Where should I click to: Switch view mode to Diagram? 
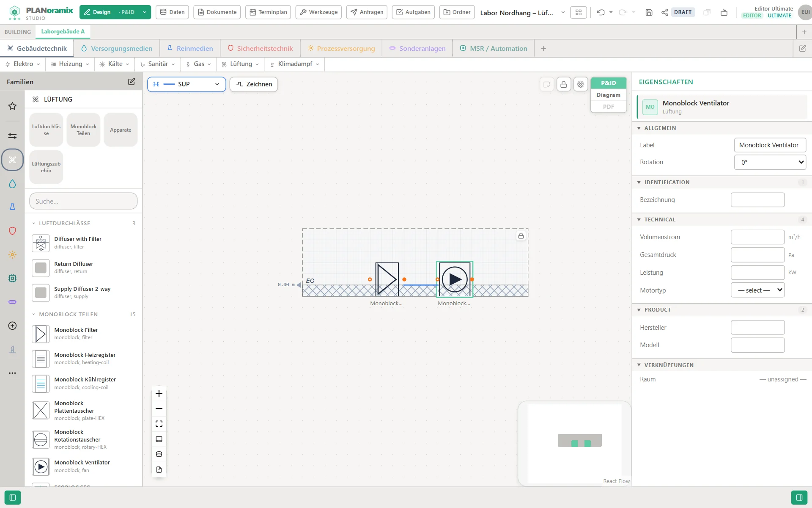(608, 95)
